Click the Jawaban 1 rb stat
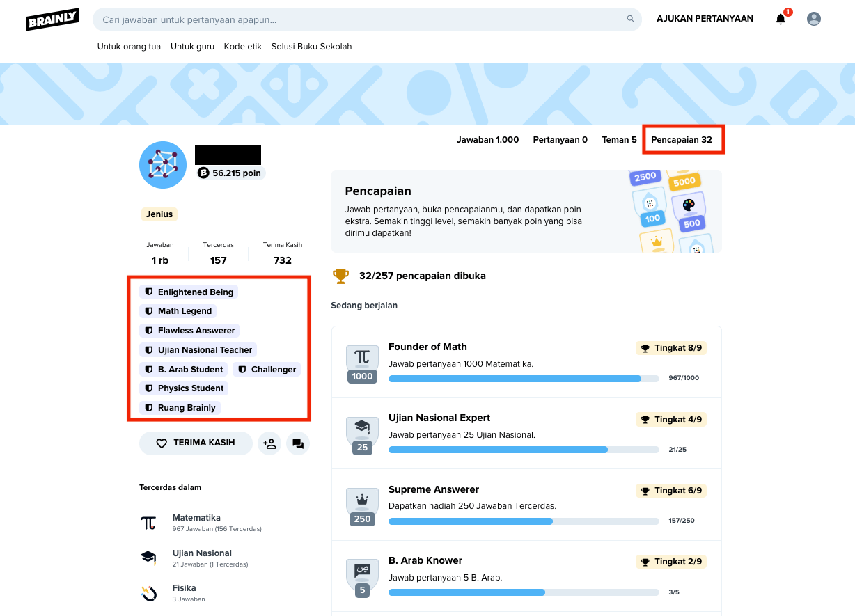The width and height of the screenshot is (855, 616). [160, 253]
